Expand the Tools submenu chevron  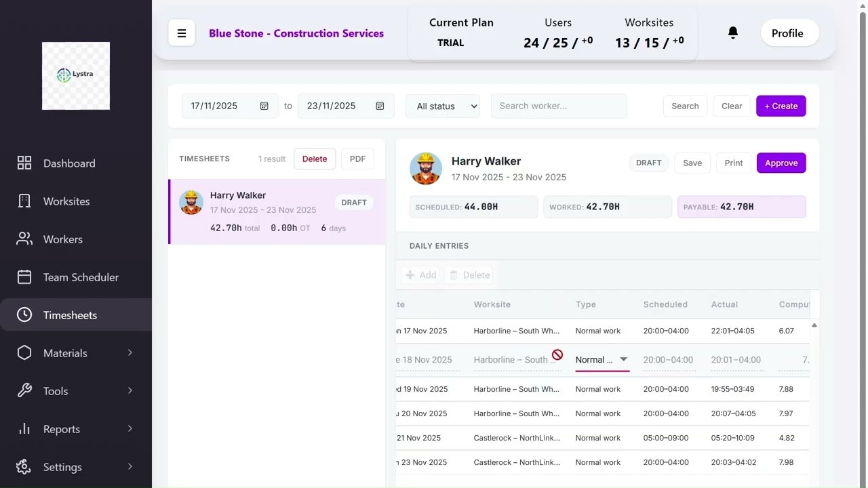[x=130, y=390]
